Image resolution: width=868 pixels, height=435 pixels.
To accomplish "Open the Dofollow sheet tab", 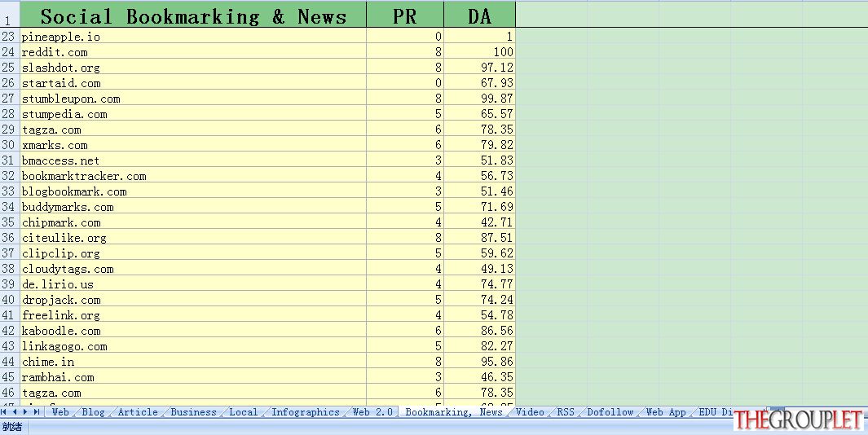I will point(610,411).
